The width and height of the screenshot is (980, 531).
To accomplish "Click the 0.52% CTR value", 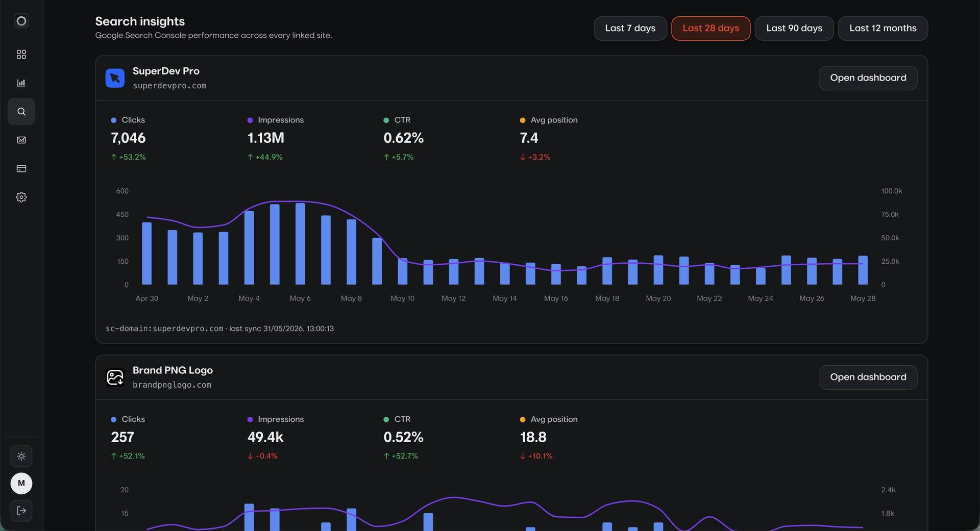I will [403, 437].
